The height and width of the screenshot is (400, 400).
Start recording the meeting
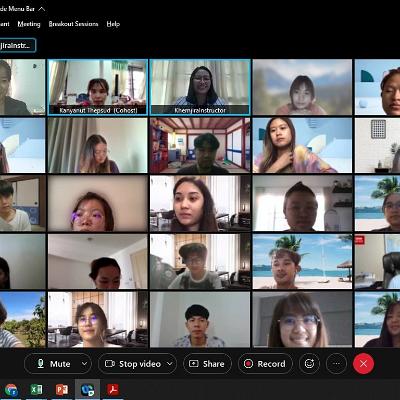point(265,364)
